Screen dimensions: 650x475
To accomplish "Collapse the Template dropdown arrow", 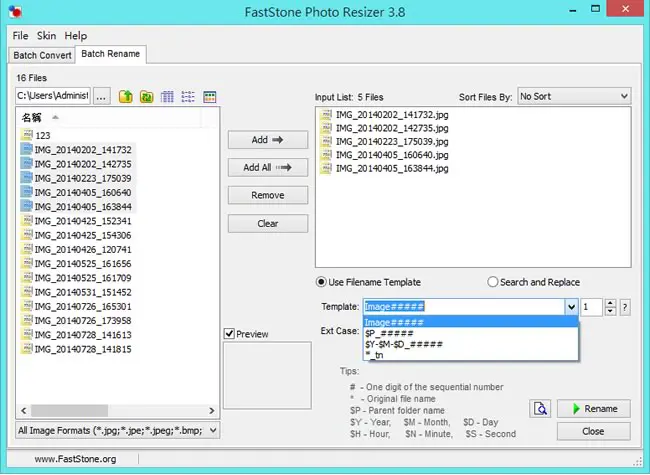I will (x=571, y=307).
